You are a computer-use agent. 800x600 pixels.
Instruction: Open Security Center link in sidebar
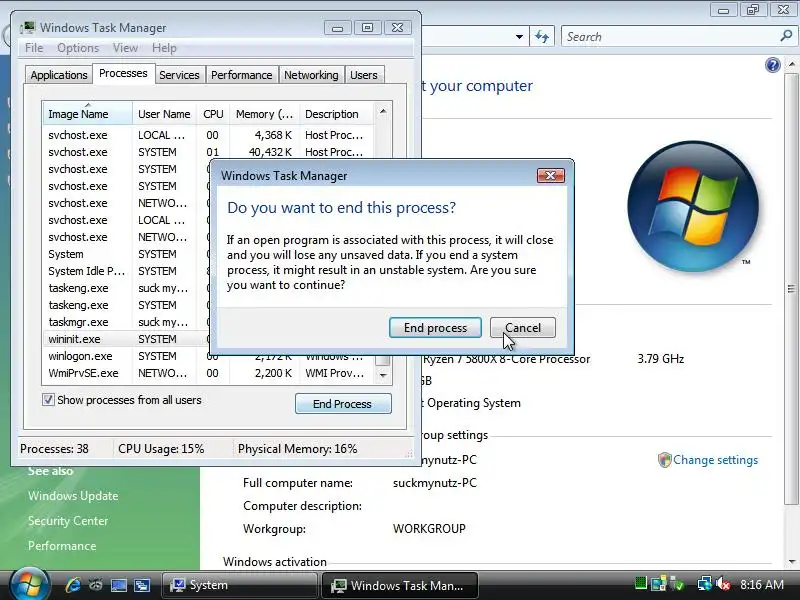coord(68,520)
